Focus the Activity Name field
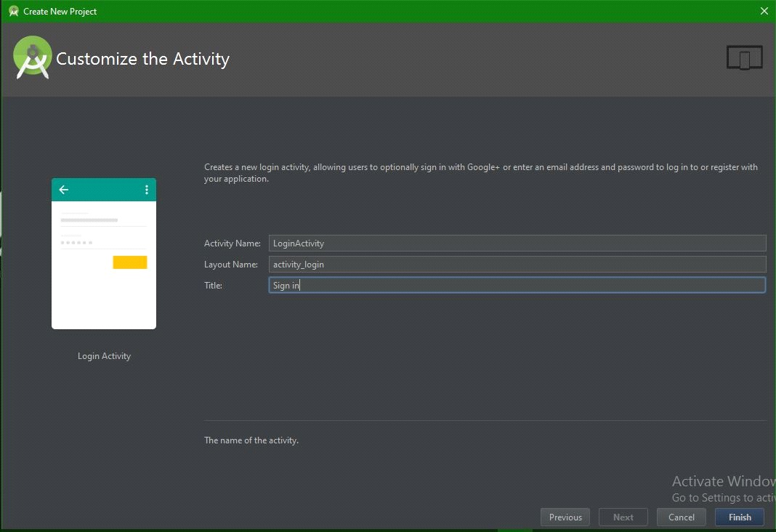Image resolution: width=776 pixels, height=532 pixels. point(517,243)
